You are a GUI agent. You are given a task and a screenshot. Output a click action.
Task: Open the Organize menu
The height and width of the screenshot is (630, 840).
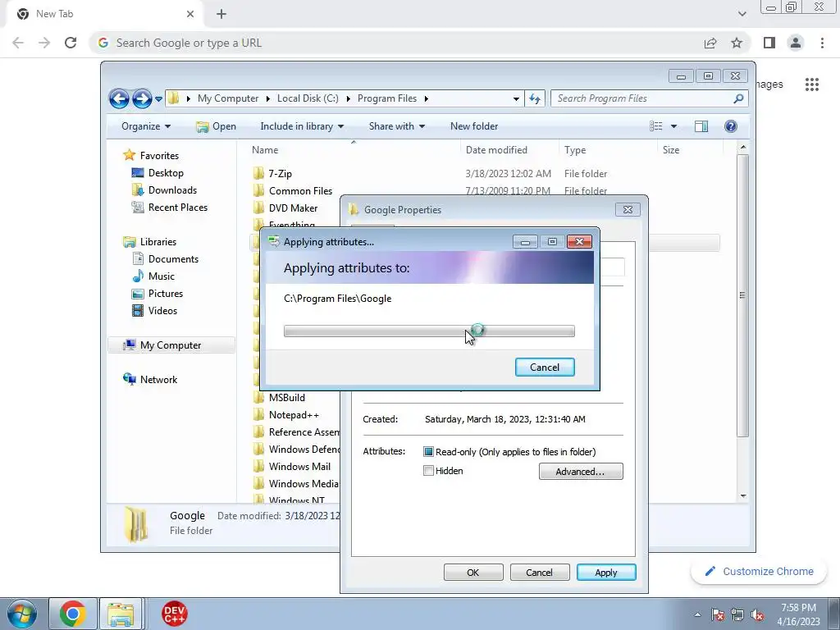(146, 126)
